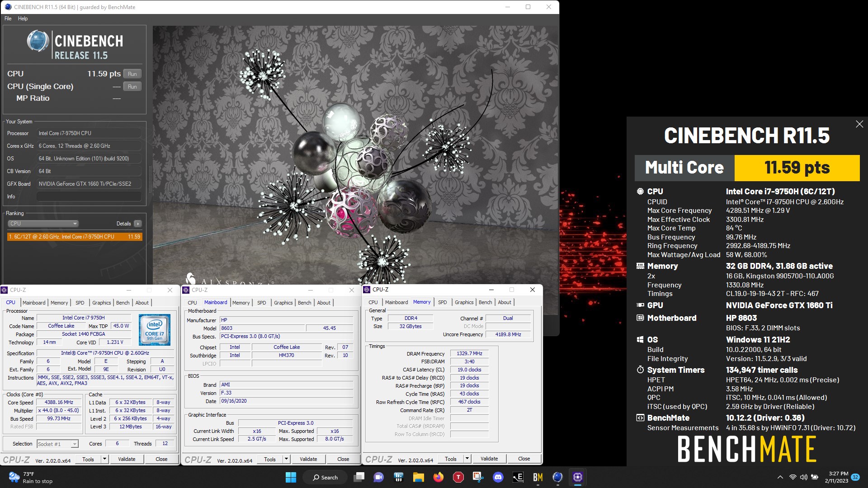This screenshot has width=868, height=488.
Task: Open the Windows Start menu
Action: pos(291,477)
